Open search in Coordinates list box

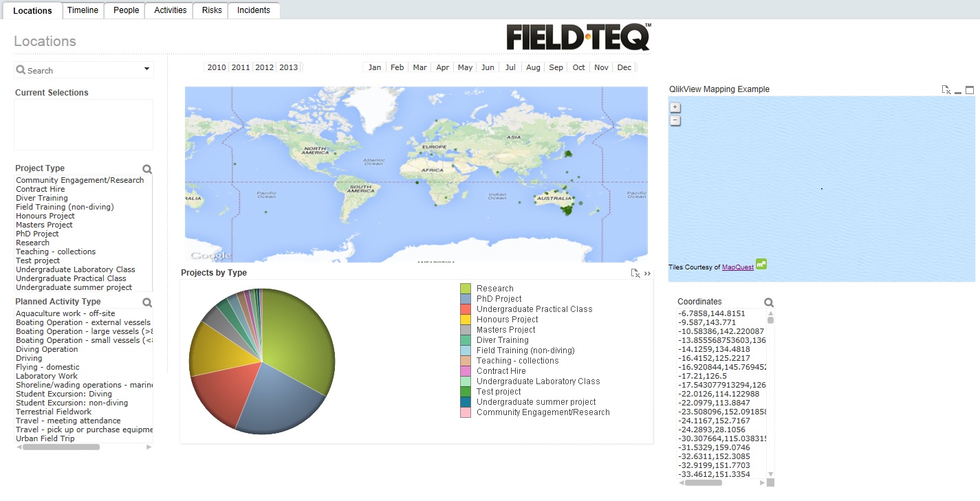tap(768, 302)
